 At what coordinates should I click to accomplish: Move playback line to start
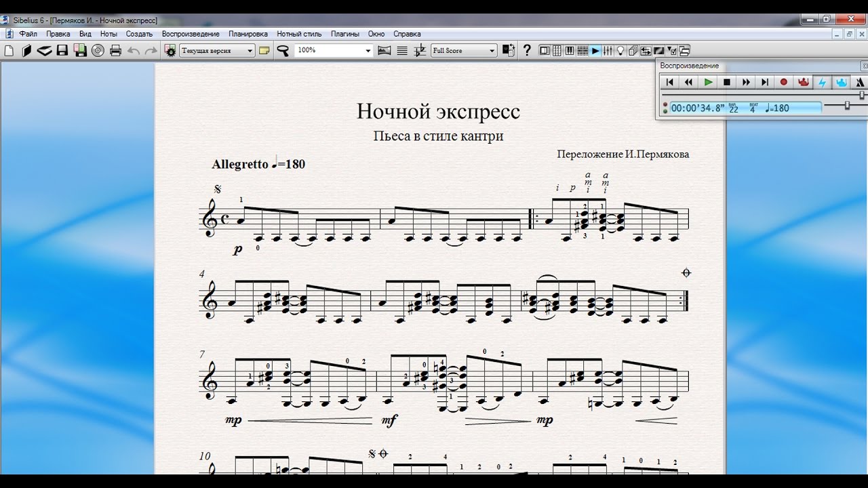(x=669, y=82)
